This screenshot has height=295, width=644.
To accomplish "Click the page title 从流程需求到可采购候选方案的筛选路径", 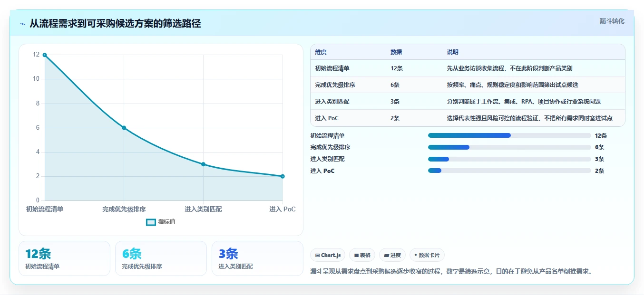I will pos(116,24).
